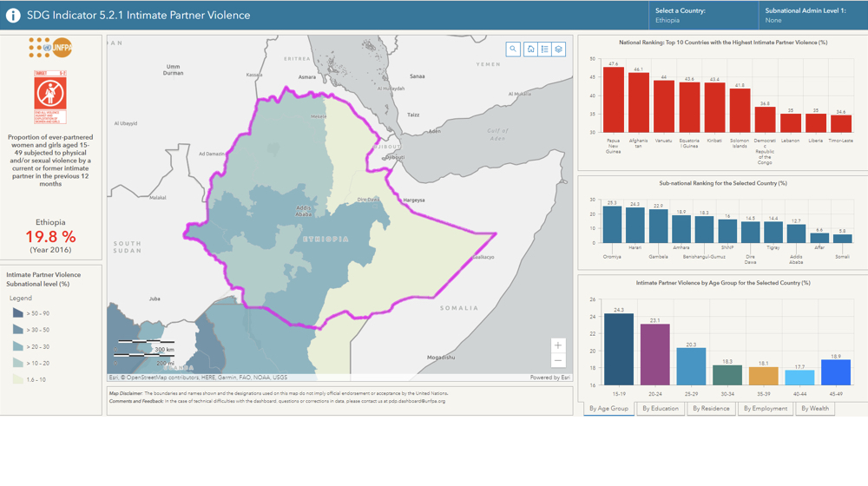Image resolution: width=868 pixels, height=486 pixels.
Task: Reset map with home button
Action: coord(530,49)
